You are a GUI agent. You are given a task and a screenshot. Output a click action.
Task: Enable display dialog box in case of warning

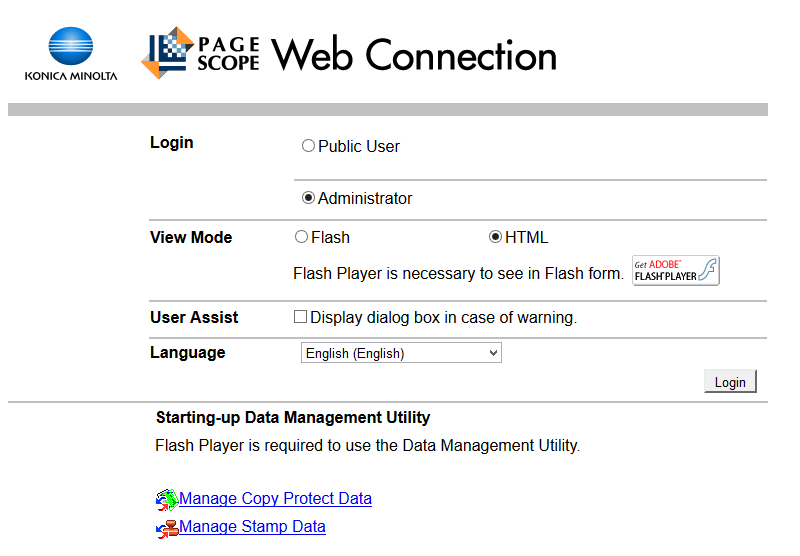pos(300,317)
